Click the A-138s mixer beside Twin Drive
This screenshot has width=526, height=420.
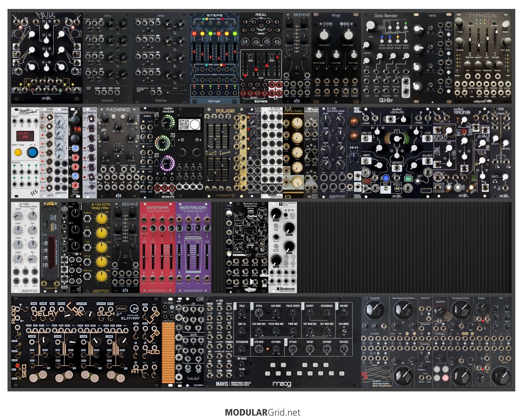tap(333, 153)
